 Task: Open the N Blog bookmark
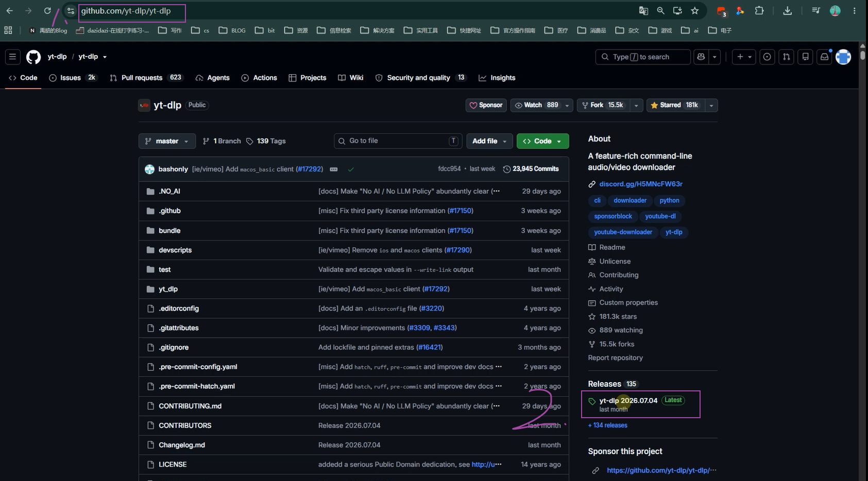[x=48, y=30]
